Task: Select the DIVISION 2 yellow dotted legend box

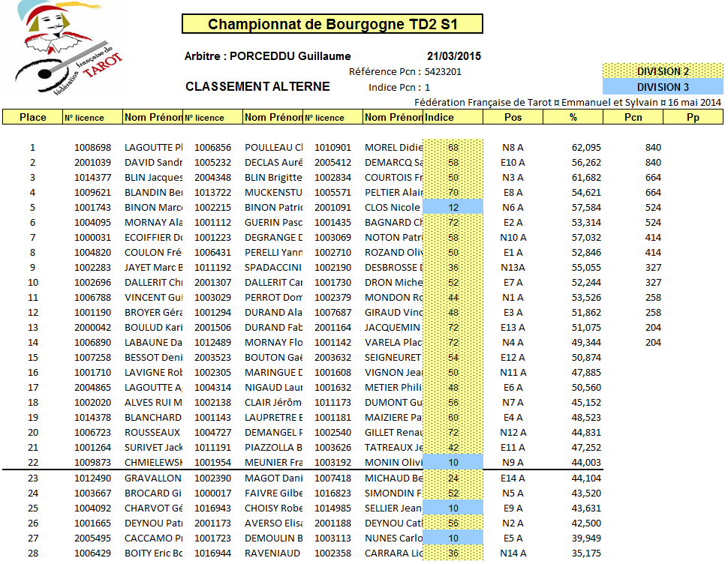Action: (663, 71)
